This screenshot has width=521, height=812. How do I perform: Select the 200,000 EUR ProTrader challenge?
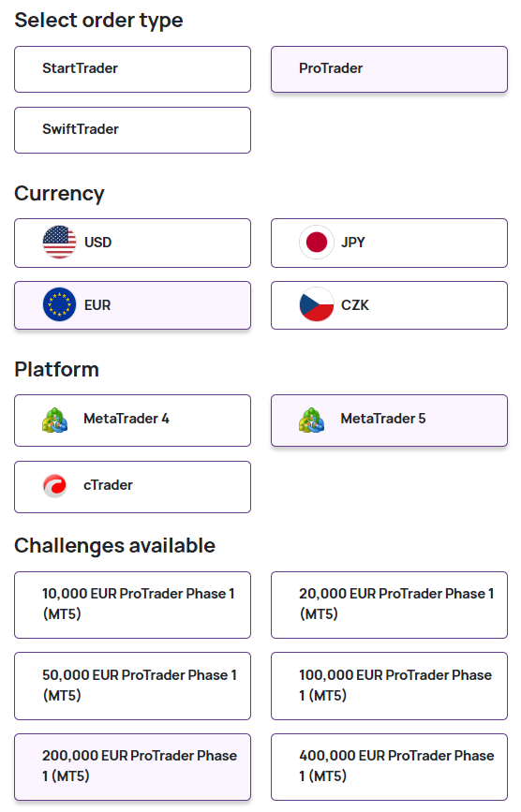coord(132,767)
